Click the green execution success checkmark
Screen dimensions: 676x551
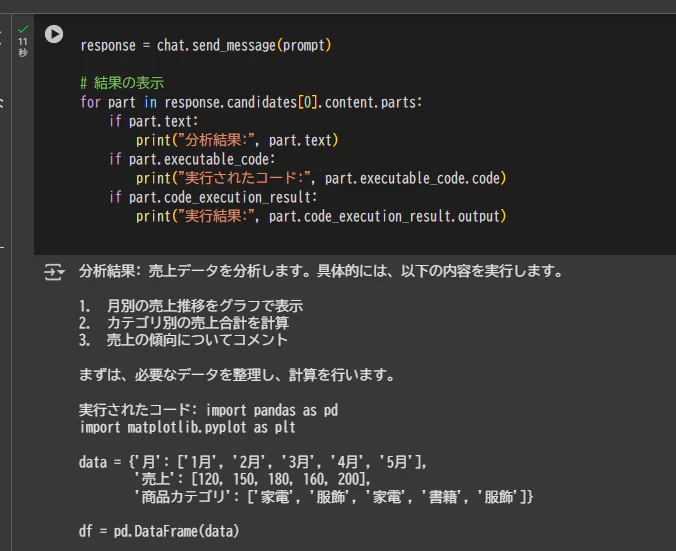coord(23,29)
